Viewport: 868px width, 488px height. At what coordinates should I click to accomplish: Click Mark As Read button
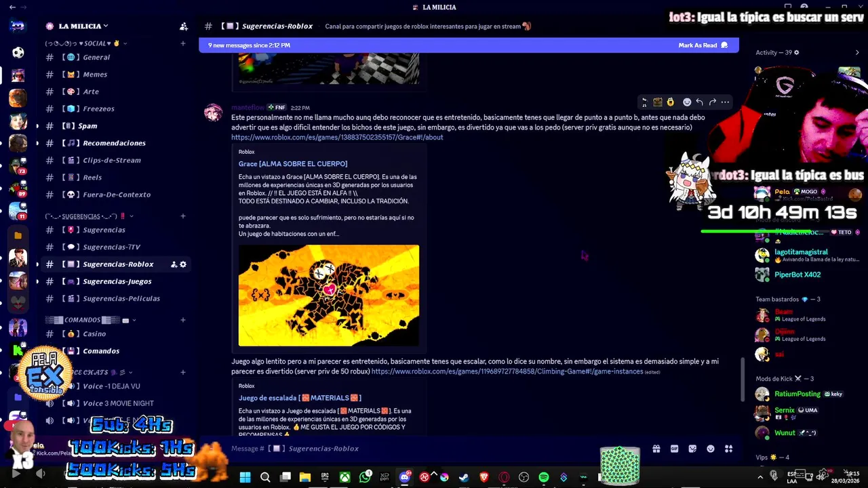[x=703, y=45]
